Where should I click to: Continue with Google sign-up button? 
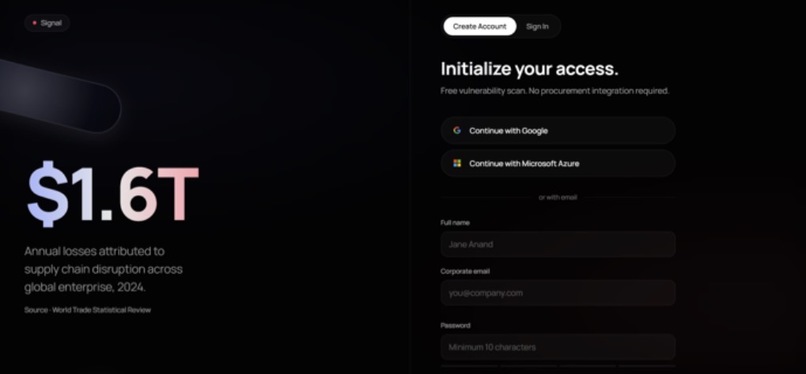(558, 130)
